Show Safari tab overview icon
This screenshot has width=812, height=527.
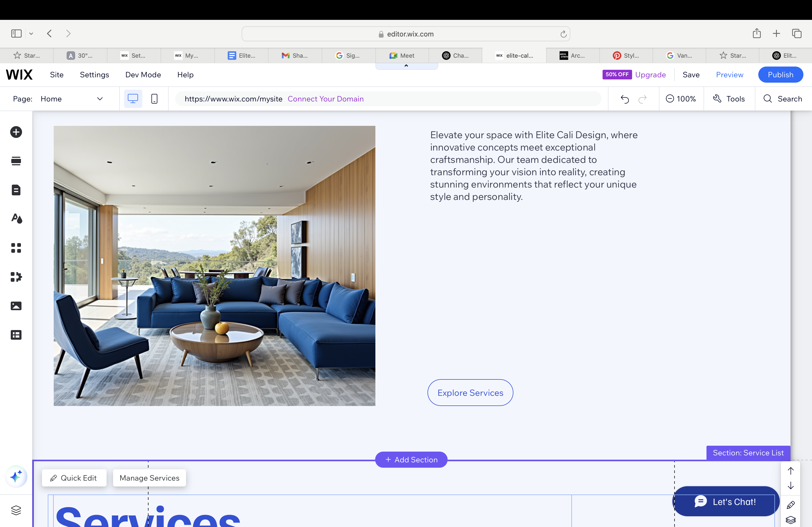pyautogui.click(x=797, y=33)
